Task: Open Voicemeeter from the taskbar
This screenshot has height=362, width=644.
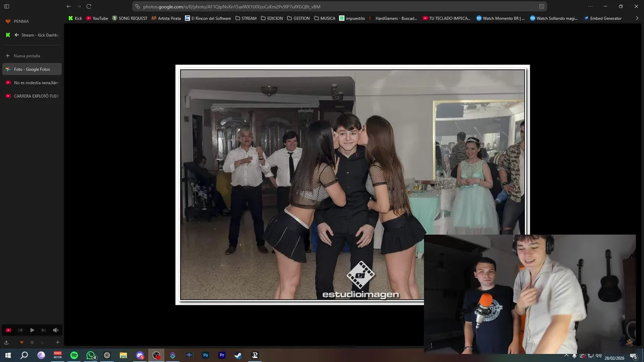Action: click(57, 355)
